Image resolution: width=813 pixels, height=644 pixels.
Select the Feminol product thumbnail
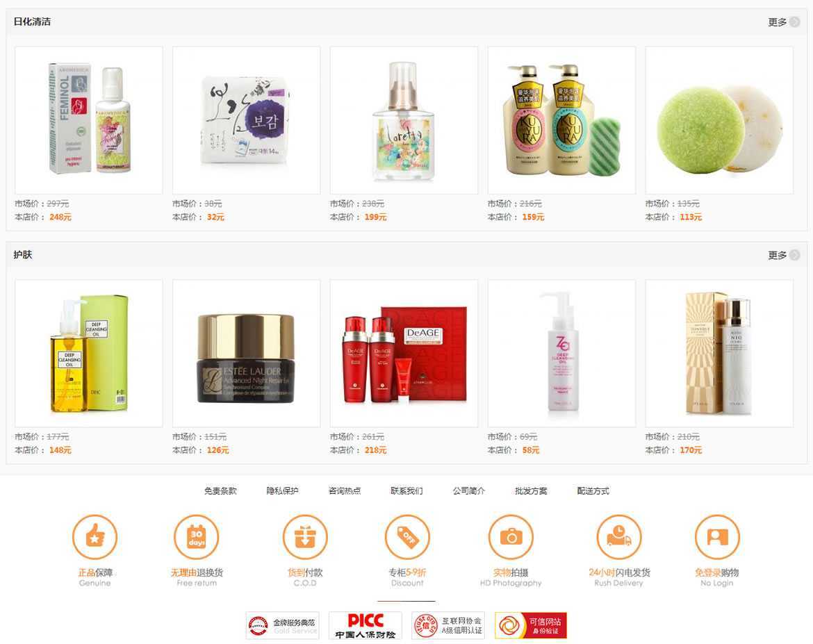tap(89, 120)
